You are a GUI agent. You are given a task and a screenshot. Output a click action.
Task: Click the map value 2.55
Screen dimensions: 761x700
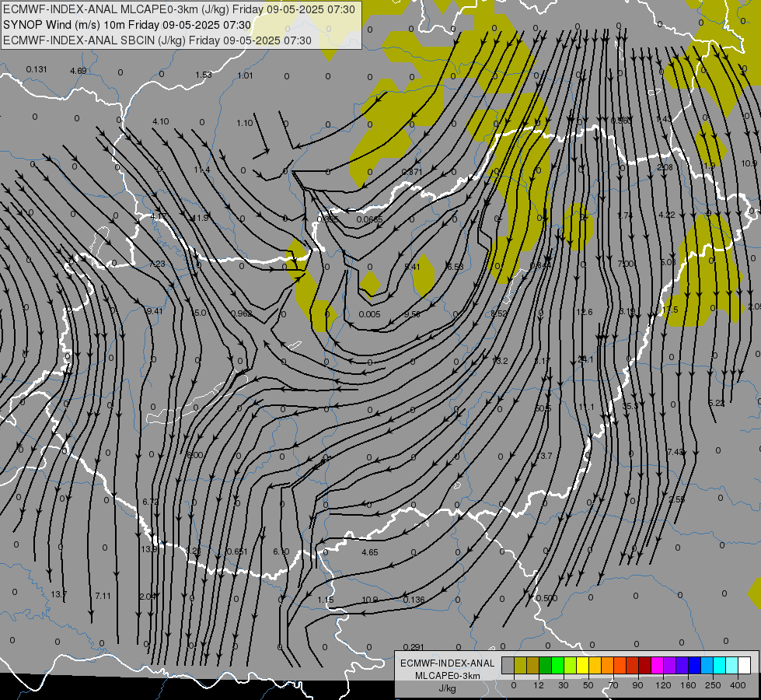676,499
